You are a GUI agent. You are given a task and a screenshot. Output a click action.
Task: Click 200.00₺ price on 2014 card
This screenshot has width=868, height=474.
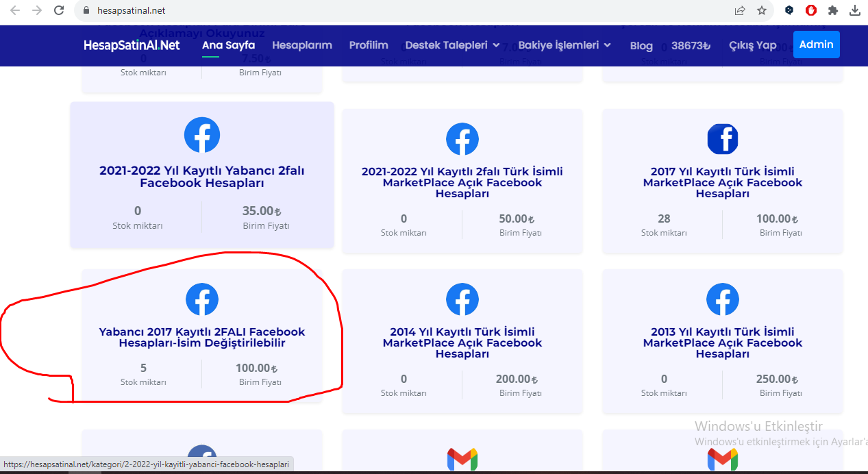coord(517,379)
